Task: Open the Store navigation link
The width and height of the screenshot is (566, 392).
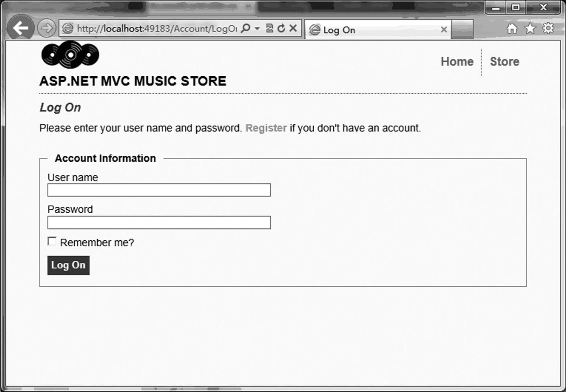Action: point(505,61)
